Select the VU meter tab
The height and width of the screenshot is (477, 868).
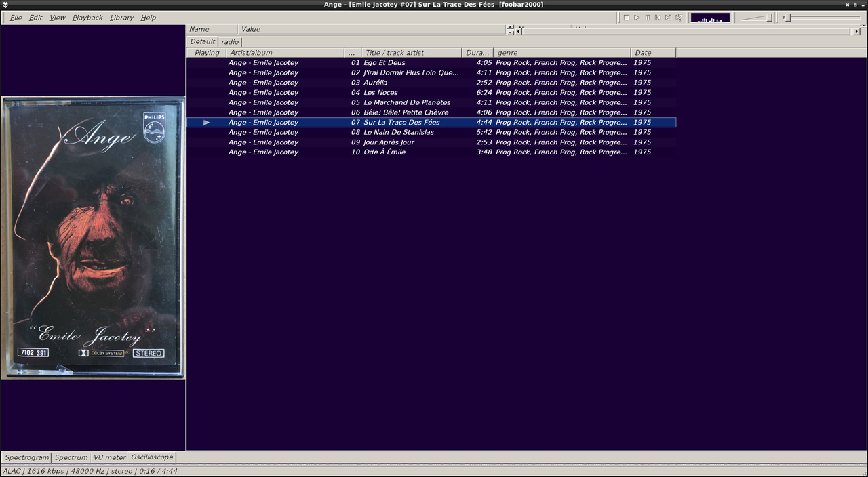(x=110, y=457)
